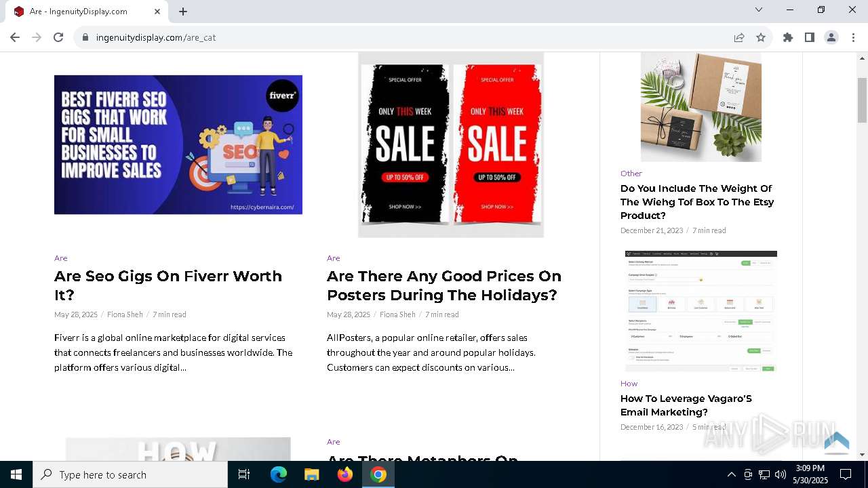Open 'Do You Include The Weight' sidebar article
This screenshot has height=488, width=868.
697,202
